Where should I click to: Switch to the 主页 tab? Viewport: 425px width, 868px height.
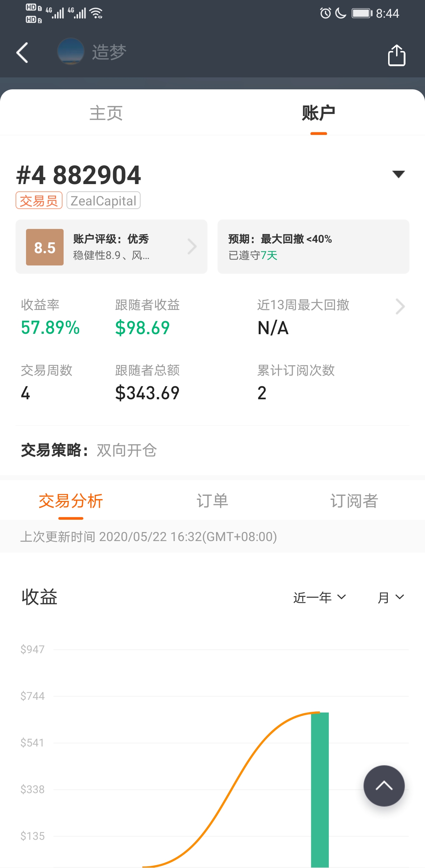pyautogui.click(x=106, y=113)
